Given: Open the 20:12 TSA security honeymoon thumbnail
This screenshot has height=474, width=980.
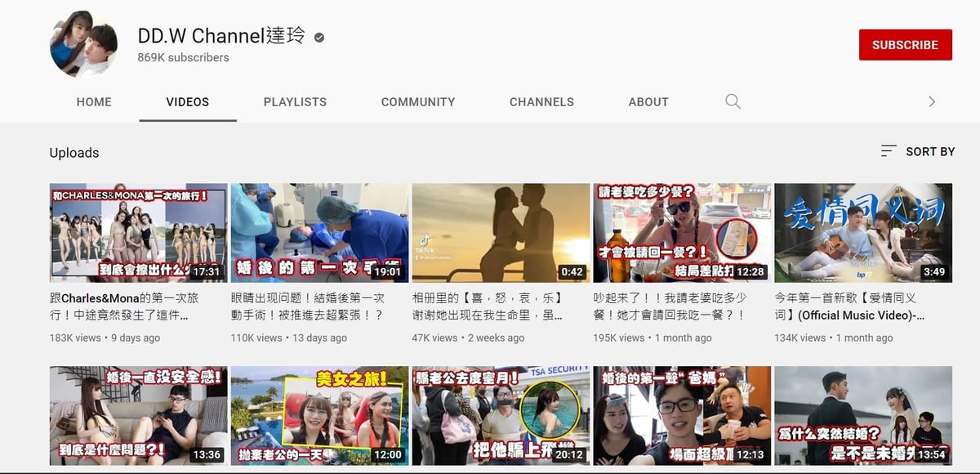Looking at the screenshot, I should (501, 415).
